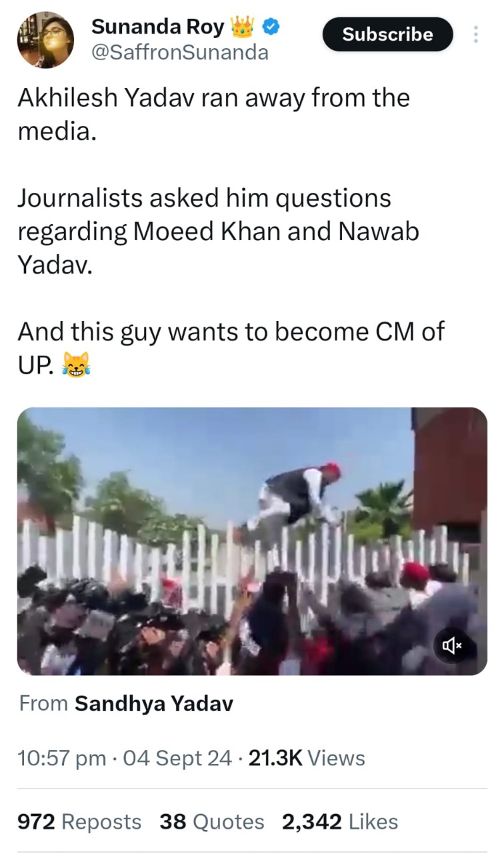
Task: Click the 21.3K Views count
Action: 307,758
